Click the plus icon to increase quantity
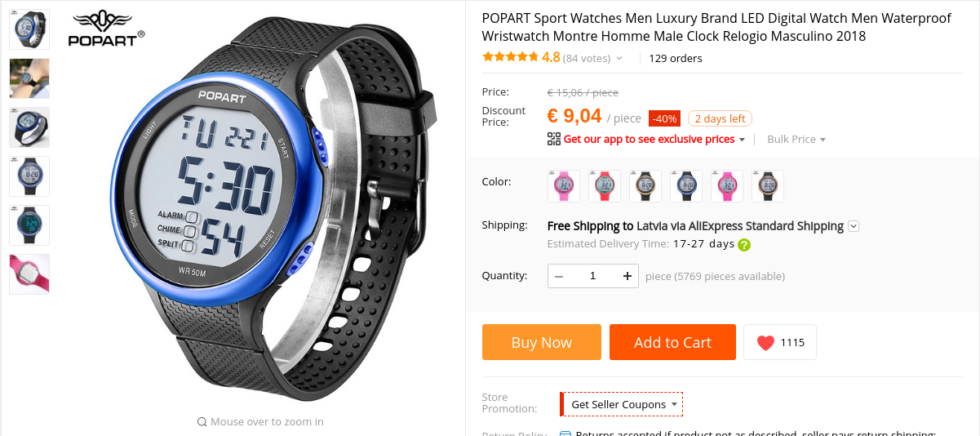This screenshot has width=980, height=436. (627, 276)
